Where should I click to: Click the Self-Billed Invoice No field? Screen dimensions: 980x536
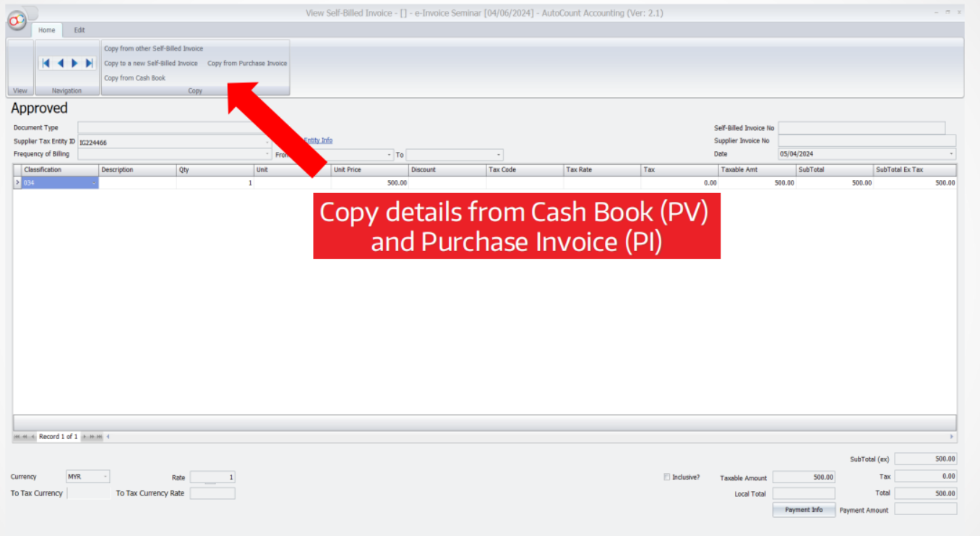click(861, 128)
